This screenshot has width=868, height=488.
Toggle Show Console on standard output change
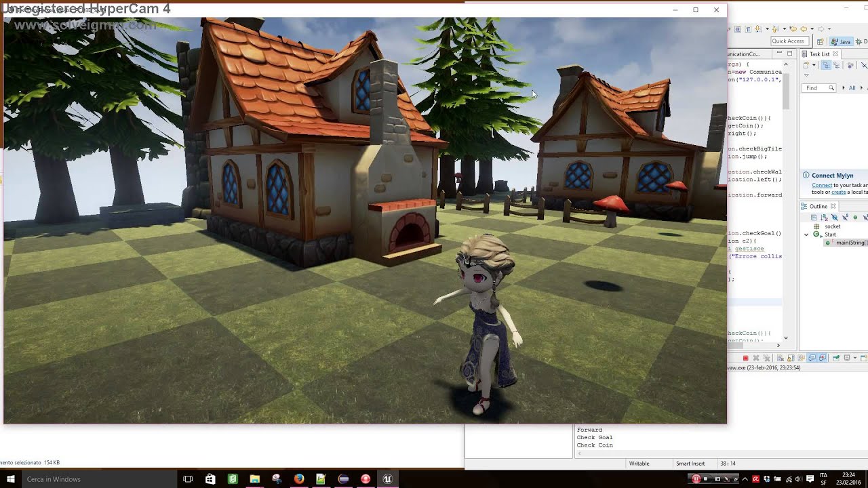point(812,358)
